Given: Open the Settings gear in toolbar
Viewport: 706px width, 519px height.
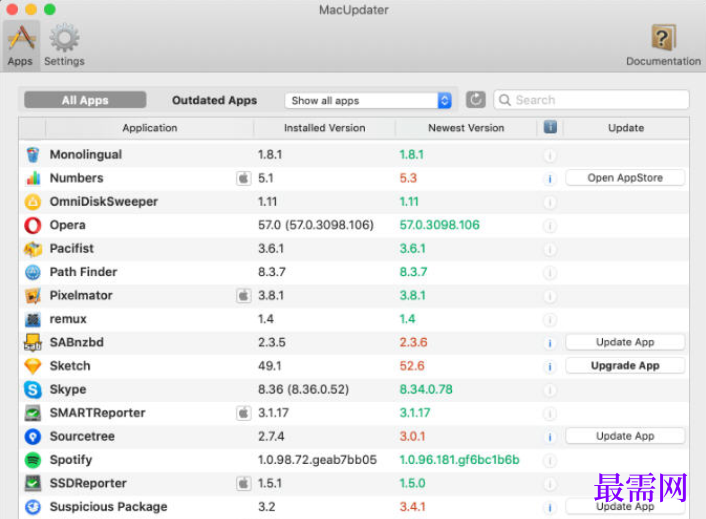Looking at the screenshot, I should tap(64, 45).
